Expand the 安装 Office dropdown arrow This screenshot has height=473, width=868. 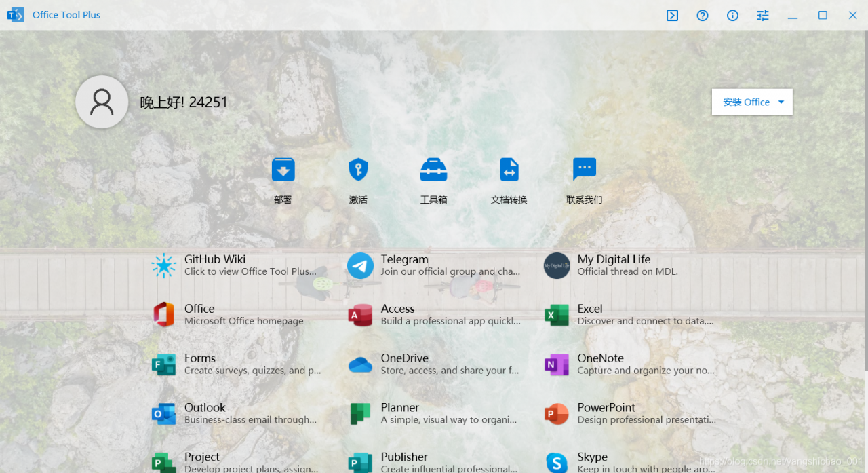coord(781,102)
